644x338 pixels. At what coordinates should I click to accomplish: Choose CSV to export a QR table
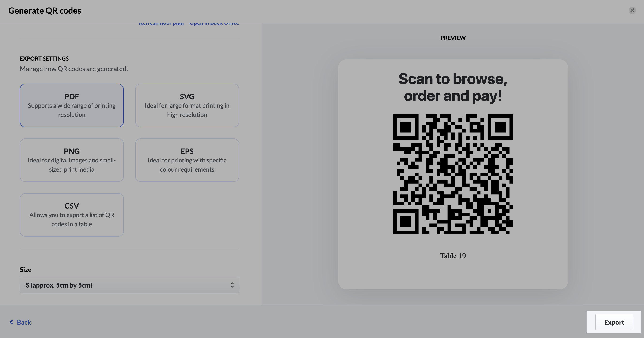click(x=72, y=215)
